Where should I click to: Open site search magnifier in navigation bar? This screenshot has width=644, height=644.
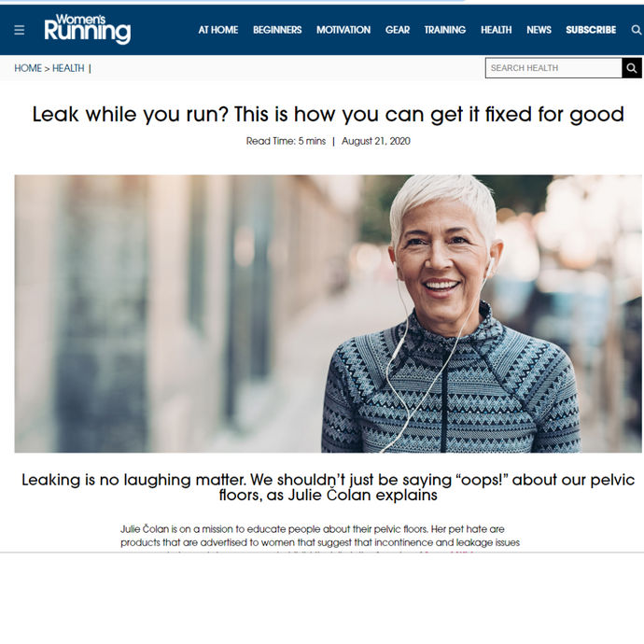[x=636, y=30]
